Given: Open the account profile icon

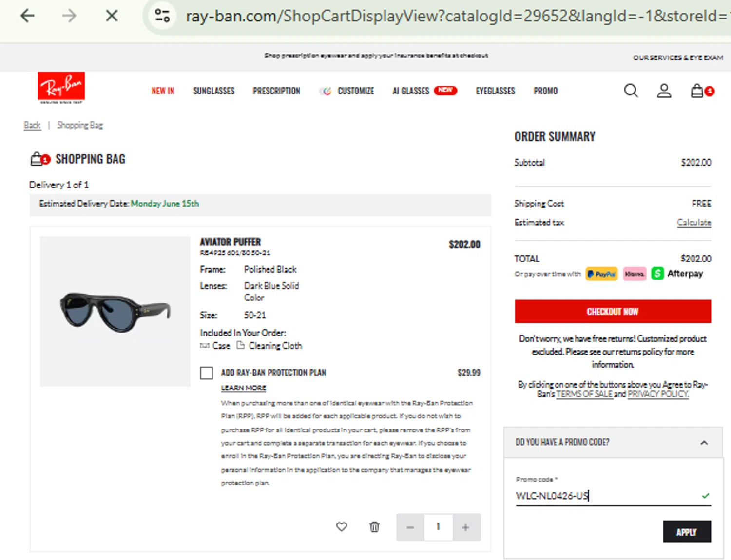Looking at the screenshot, I should (664, 91).
